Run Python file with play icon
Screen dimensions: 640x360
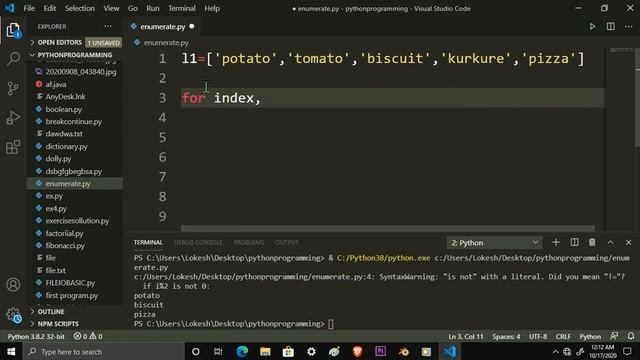tap(592, 27)
